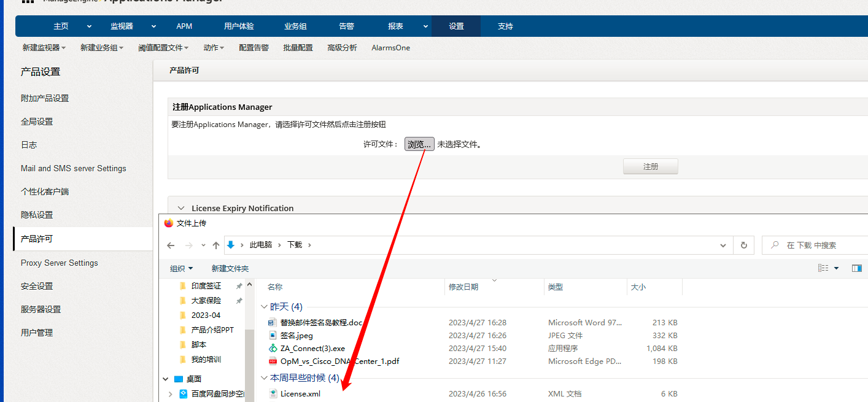The width and height of the screenshot is (868, 402).
Task: Expand License Expiry Notification section
Action: [x=180, y=208]
